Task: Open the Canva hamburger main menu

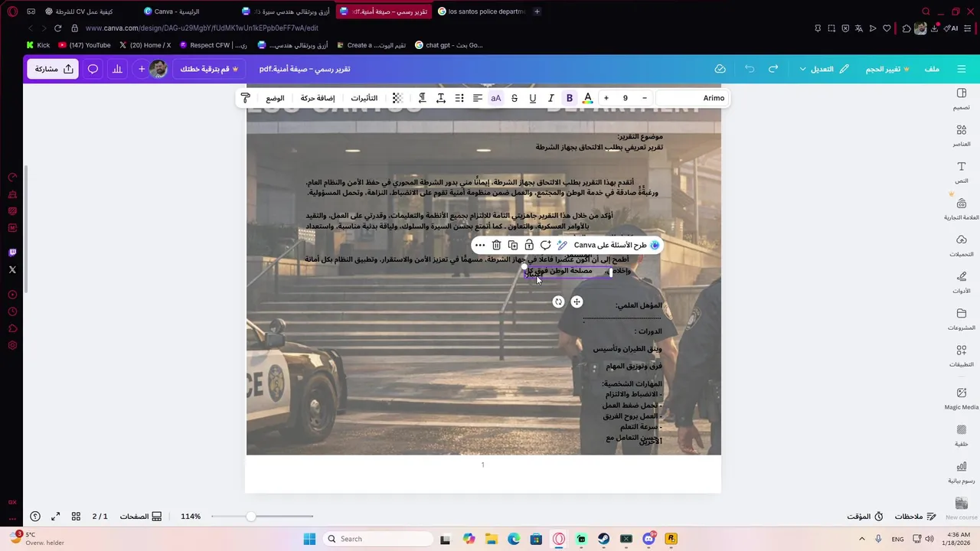Action: 962,69
